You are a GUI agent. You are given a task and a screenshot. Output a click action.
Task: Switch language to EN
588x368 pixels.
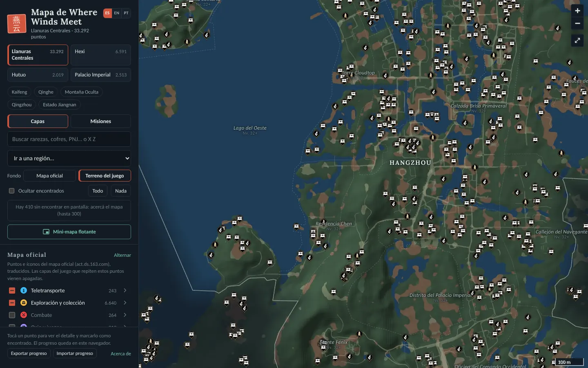click(x=117, y=13)
